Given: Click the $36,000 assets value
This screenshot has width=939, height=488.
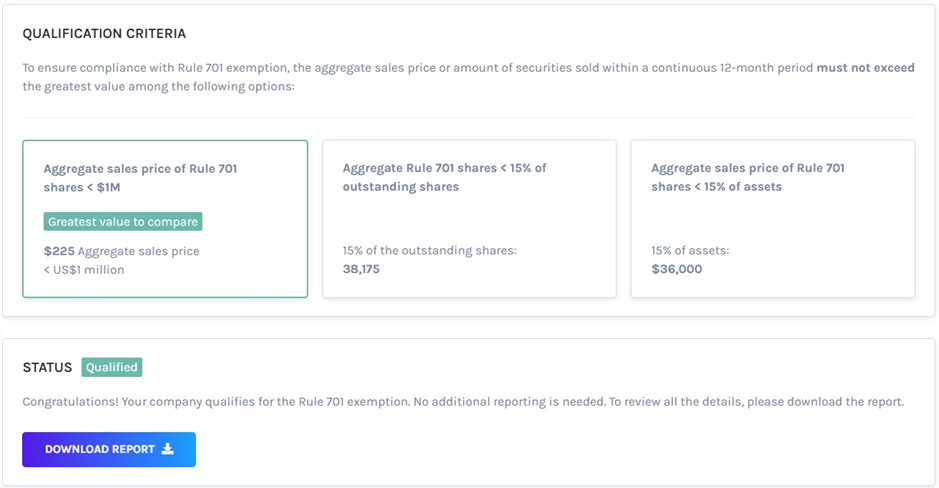Looking at the screenshot, I should click(676, 269).
